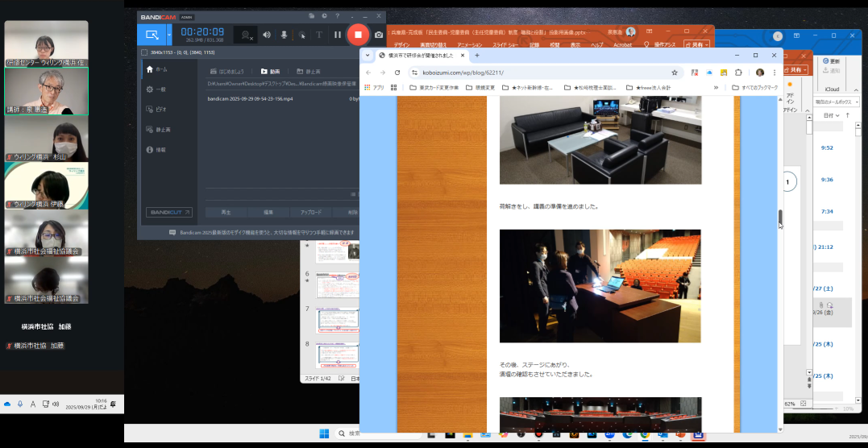Click the BANDICUT button

pyautogui.click(x=169, y=213)
